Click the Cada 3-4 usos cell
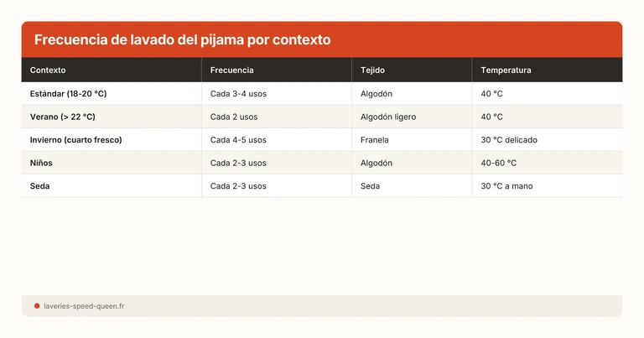The image size is (644, 338). click(238, 94)
